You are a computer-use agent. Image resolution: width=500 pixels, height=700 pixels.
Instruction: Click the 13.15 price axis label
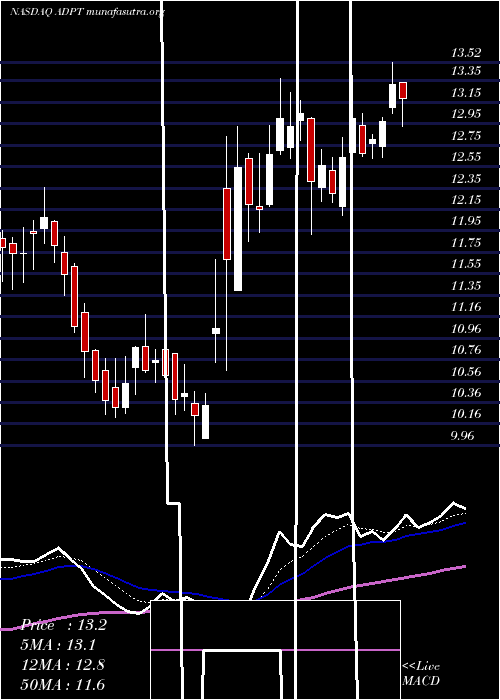(x=466, y=93)
